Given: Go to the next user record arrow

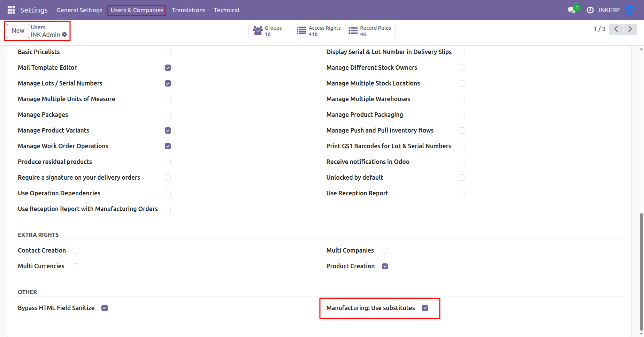Looking at the screenshot, I should (630, 29).
